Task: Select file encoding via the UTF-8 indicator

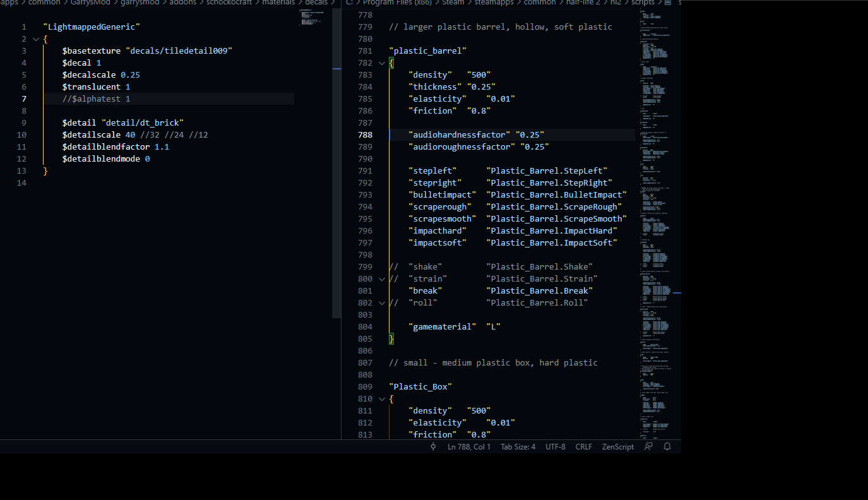Action: (x=555, y=446)
